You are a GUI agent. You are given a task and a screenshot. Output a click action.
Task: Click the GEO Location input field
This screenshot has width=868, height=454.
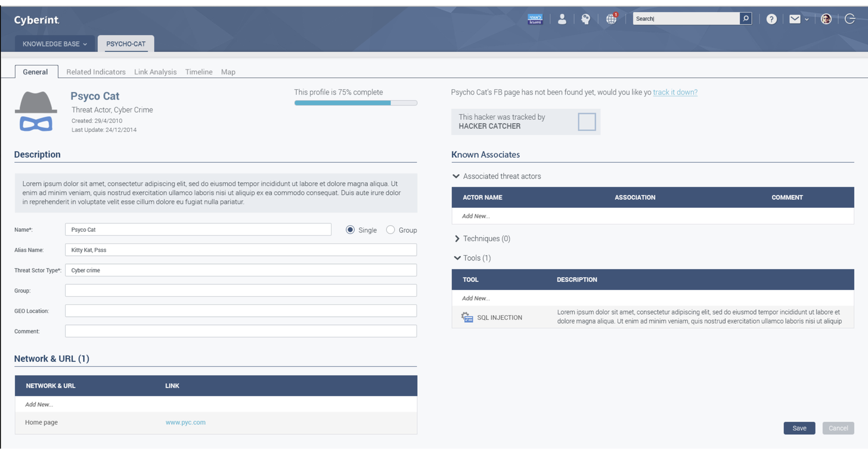(x=241, y=311)
